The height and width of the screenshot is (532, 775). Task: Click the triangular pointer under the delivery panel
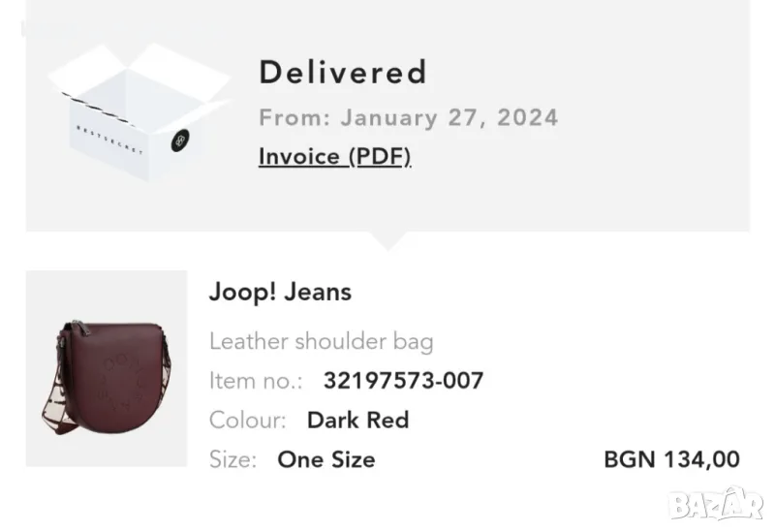387,240
